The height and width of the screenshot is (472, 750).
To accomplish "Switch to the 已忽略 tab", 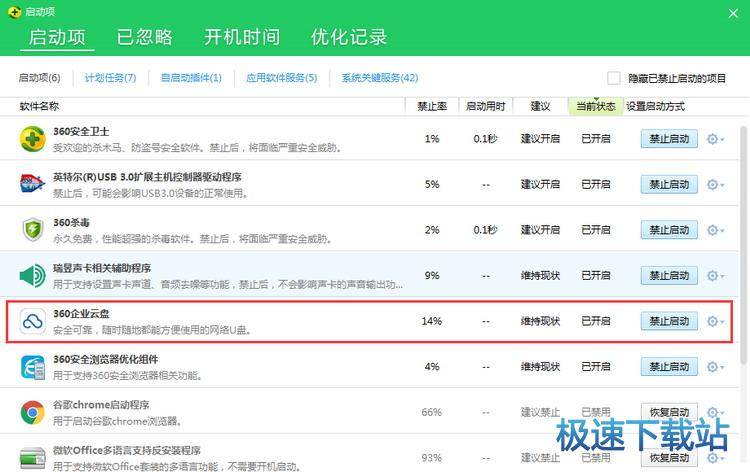I will 144,37.
